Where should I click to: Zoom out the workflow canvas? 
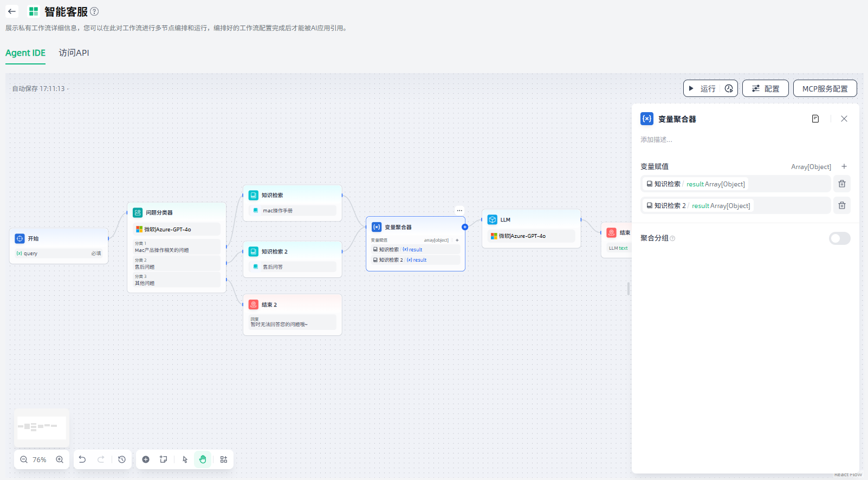(x=24, y=459)
